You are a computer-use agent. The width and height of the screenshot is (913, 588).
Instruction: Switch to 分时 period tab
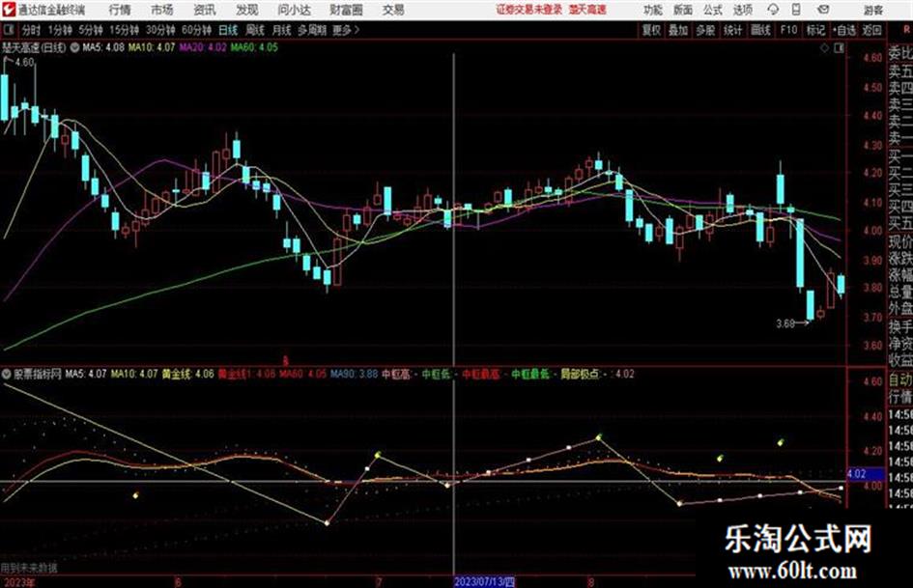(x=31, y=30)
